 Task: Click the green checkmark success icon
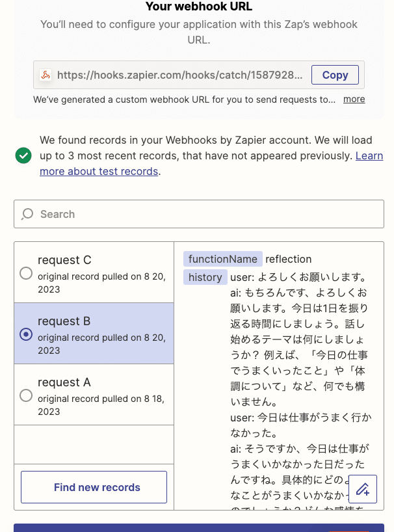click(23, 155)
